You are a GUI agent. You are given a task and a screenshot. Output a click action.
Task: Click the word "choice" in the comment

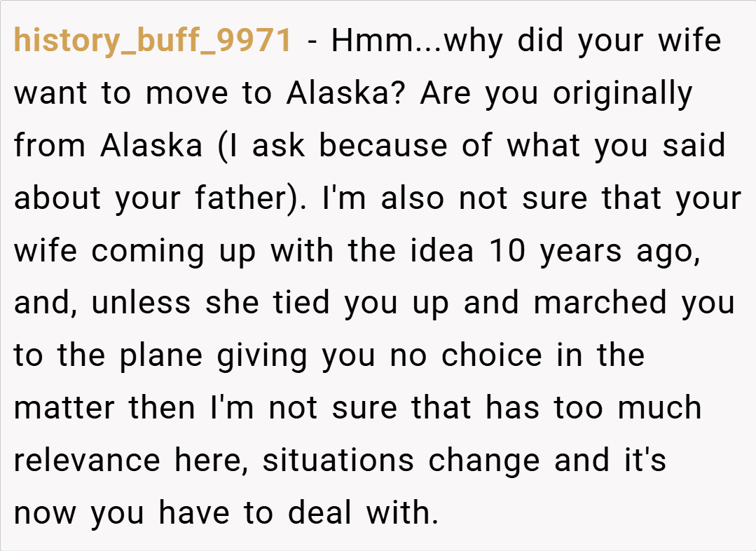pyautogui.click(x=492, y=355)
